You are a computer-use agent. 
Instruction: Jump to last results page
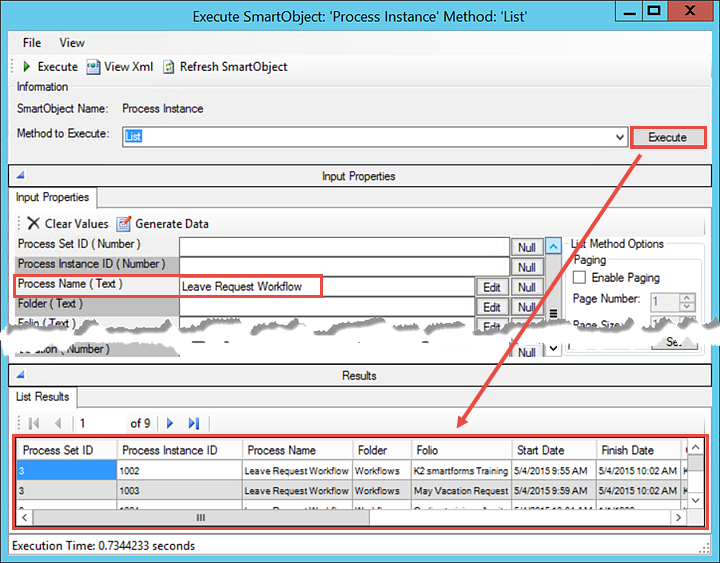194,423
